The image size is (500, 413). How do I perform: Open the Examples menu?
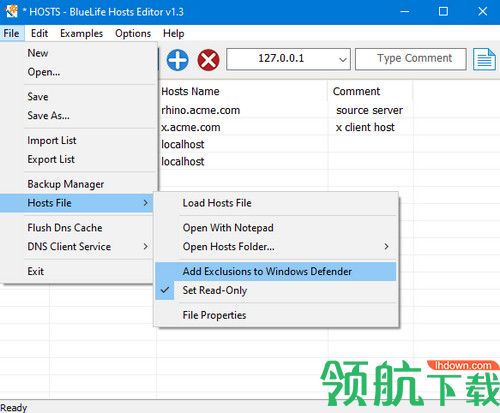(x=82, y=33)
